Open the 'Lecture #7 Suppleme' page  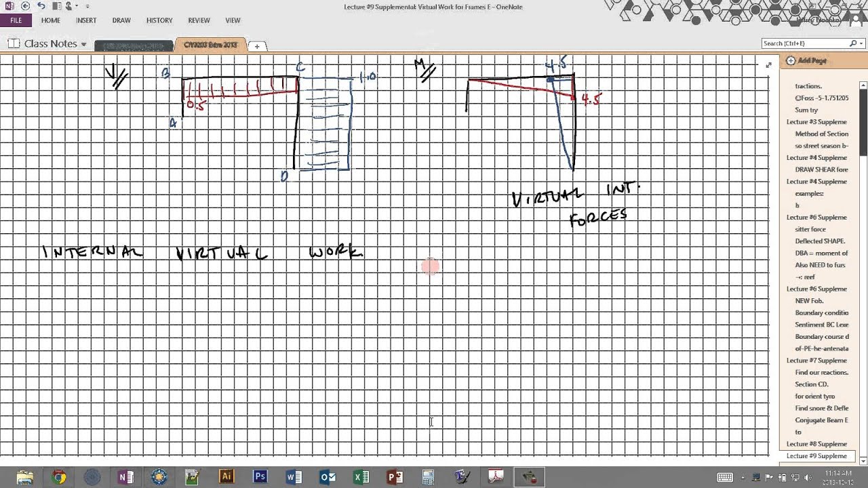click(x=816, y=361)
